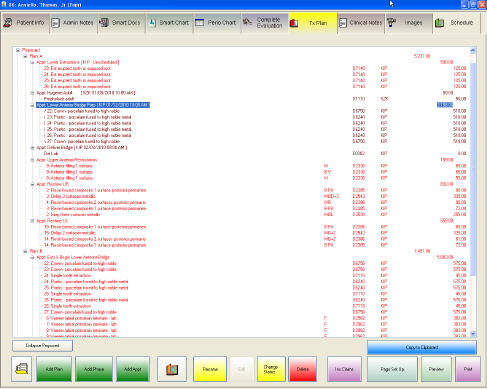
Task: Select the 22: Ext erupted tooth row
Action: (77, 68)
